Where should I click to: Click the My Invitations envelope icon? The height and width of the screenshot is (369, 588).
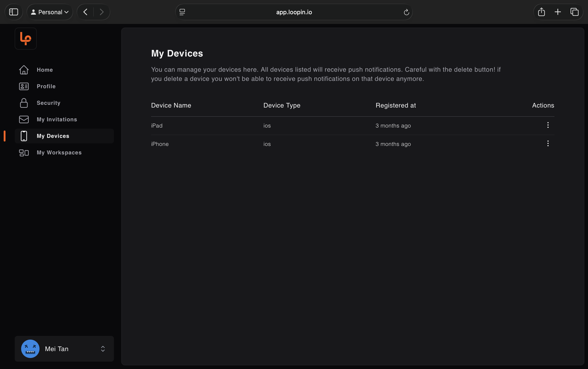(x=24, y=119)
